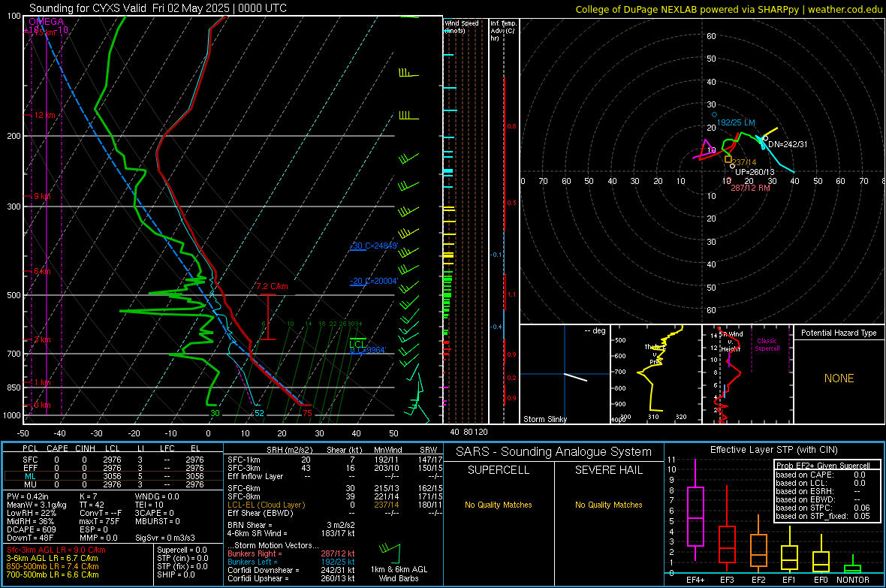The height and width of the screenshot is (588, 886).
Task: Select the SEVERE HAIL column header
Action: point(608,470)
